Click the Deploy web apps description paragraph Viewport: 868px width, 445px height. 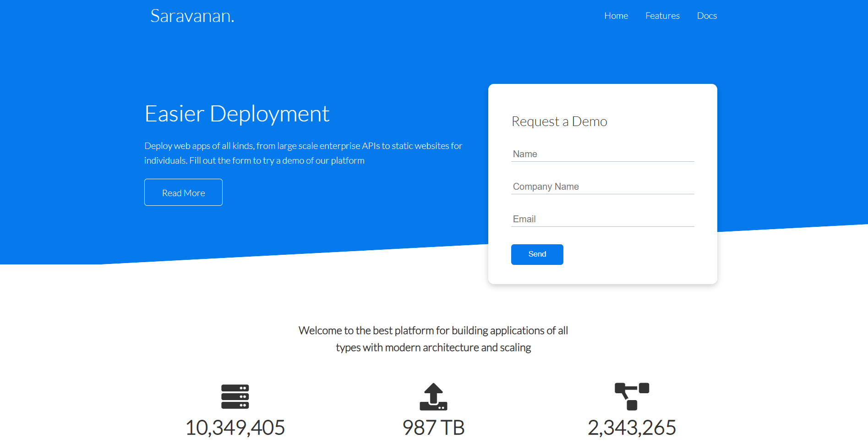(303, 153)
